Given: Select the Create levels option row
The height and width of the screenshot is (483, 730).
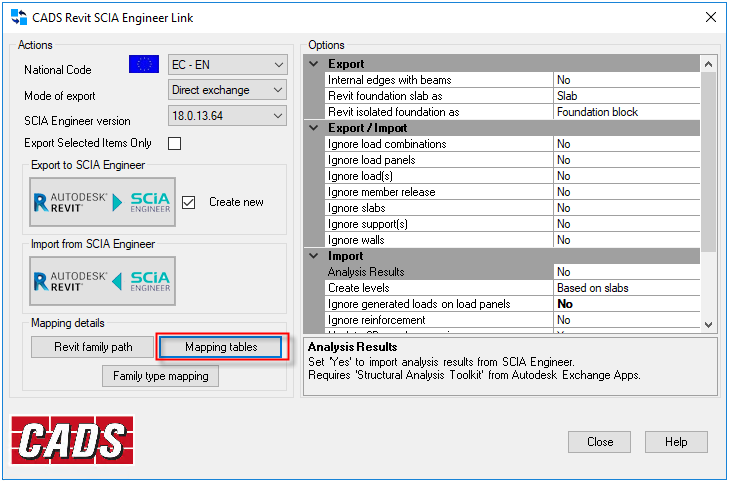Looking at the screenshot, I should (512, 288).
